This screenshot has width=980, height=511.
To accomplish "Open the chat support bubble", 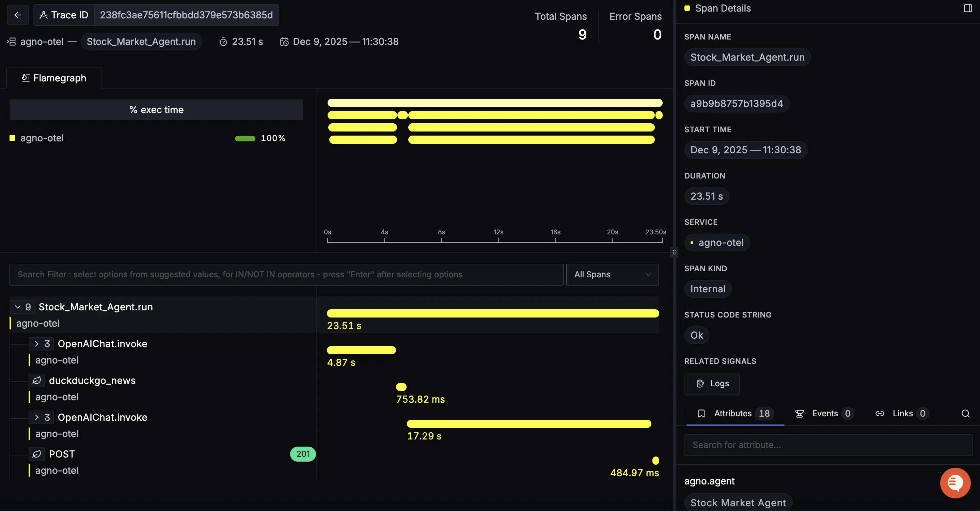I will coord(955,483).
